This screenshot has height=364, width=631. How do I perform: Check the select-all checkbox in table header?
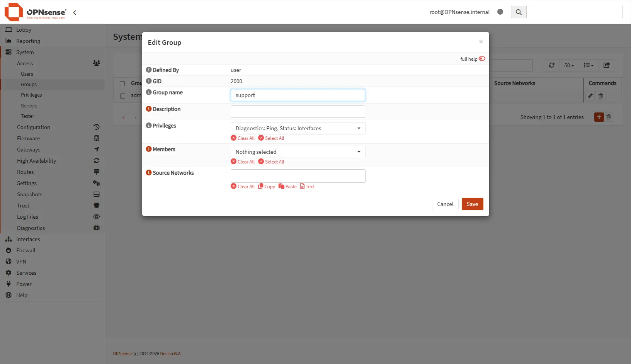pyautogui.click(x=122, y=83)
